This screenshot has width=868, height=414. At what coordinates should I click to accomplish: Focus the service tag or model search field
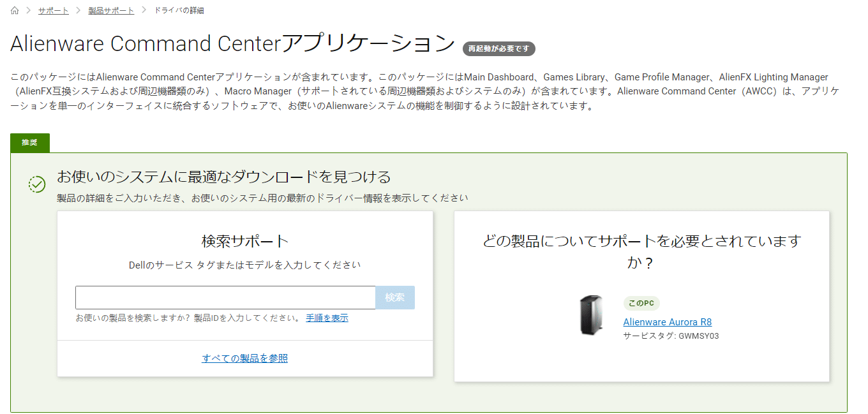tap(225, 298)
